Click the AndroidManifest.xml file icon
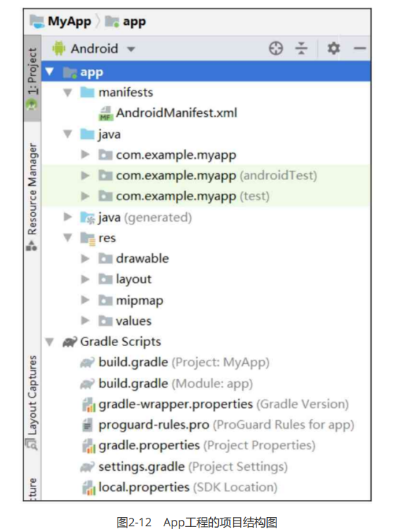This screenshot has width=406, height=532. [105, 113]
